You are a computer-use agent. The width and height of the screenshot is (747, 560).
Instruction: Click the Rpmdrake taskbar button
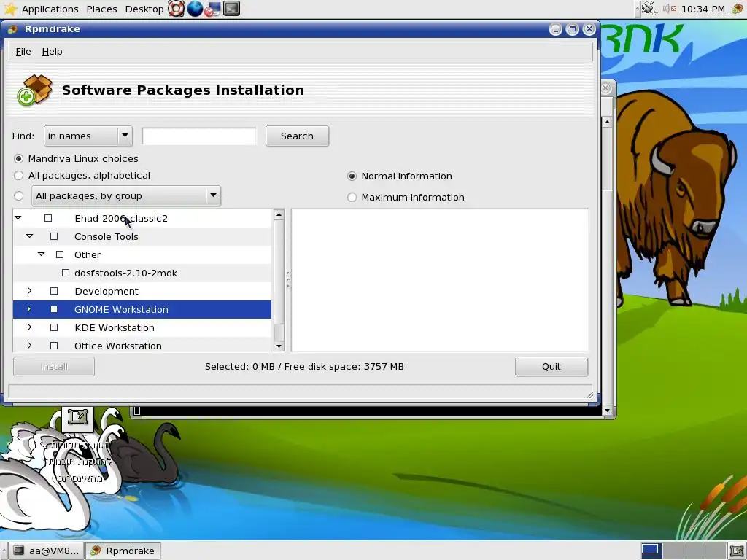pos(123,551)
